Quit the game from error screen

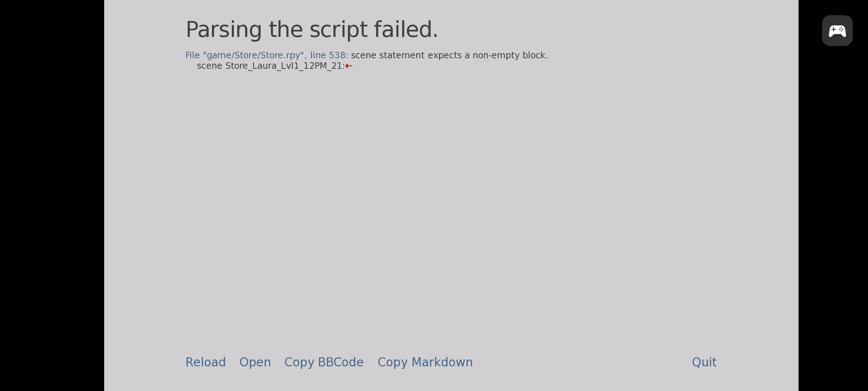click(x=704, y=362)
